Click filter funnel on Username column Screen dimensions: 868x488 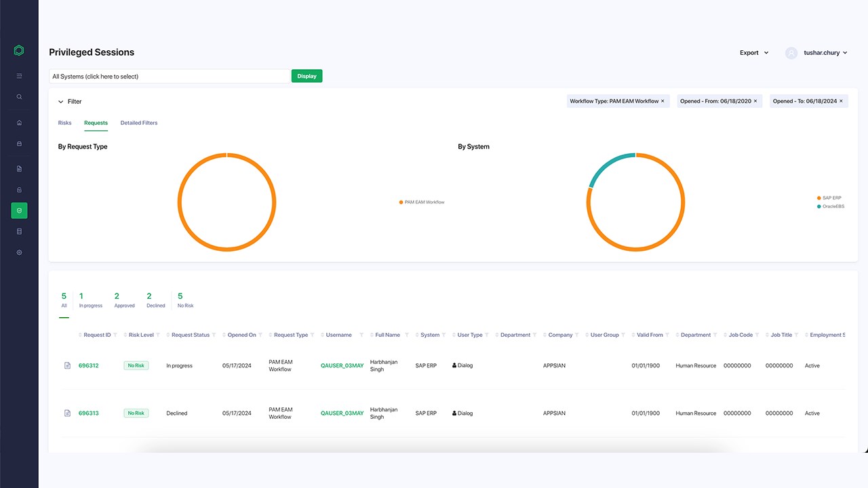click(361, 335)
